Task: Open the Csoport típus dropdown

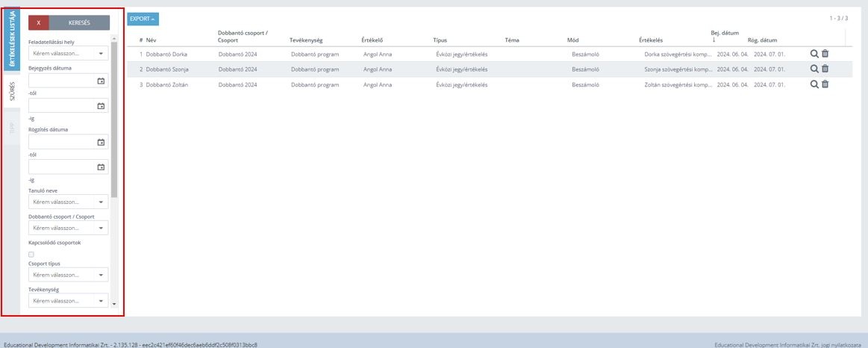Action: tap(69, 275)
